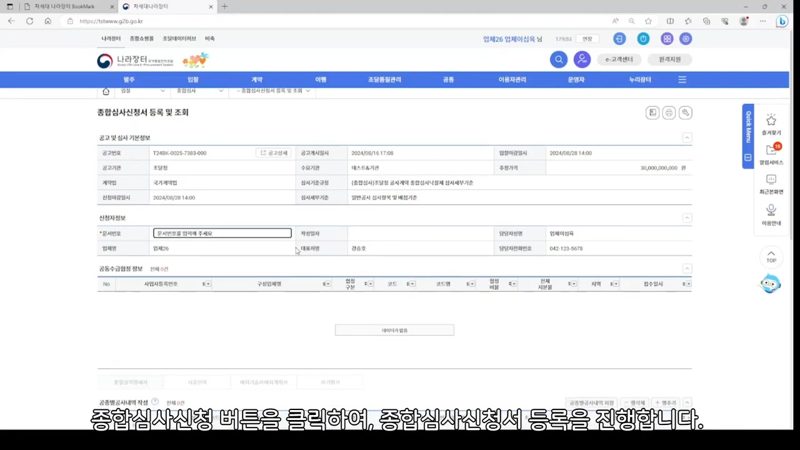Collapse 공동수급협정 정보 section
The image size is (800, 450).
pyautogui.click(x=687, y=268)
